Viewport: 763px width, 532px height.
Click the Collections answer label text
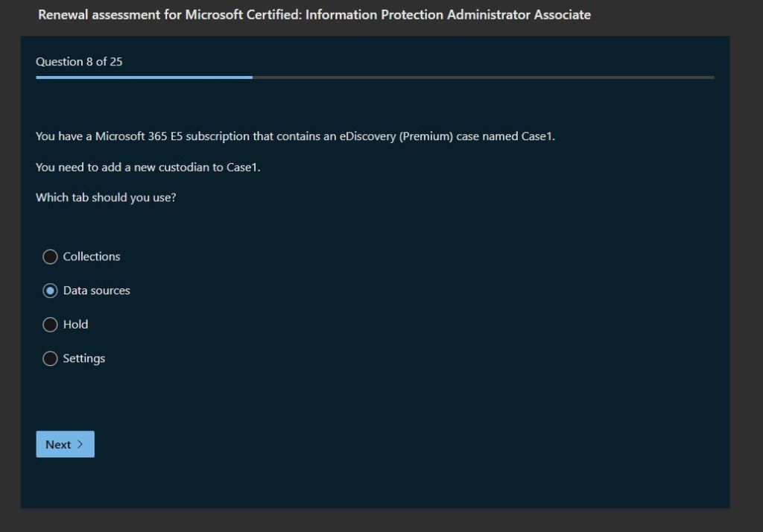(92, 257)
